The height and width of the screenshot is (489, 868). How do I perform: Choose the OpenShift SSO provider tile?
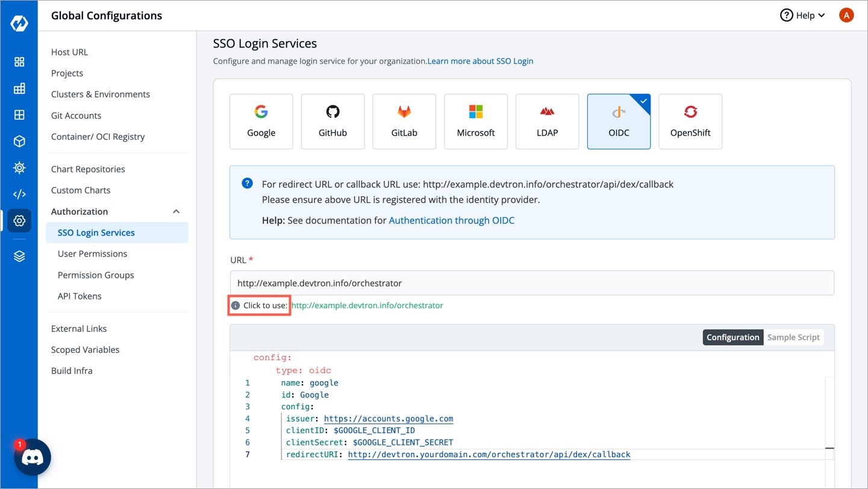[690, 122]
